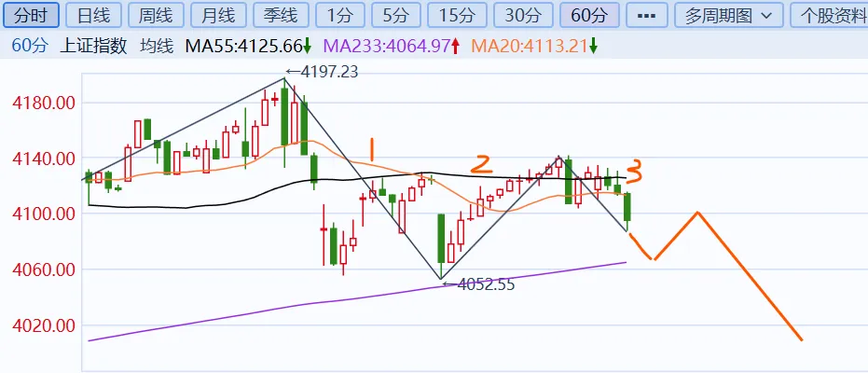Switch to 季线 quarterly chart

click(x=281, y=15)
